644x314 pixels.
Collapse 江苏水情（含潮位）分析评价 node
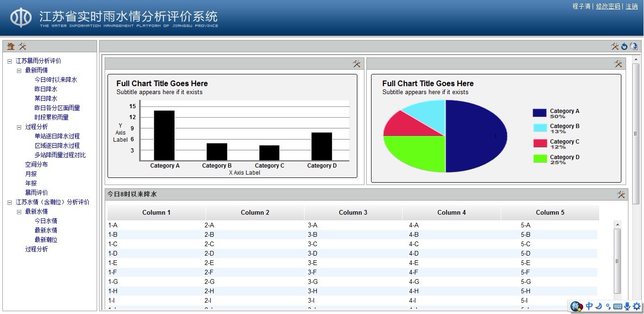pyautogui.click(x=9, y=202)
